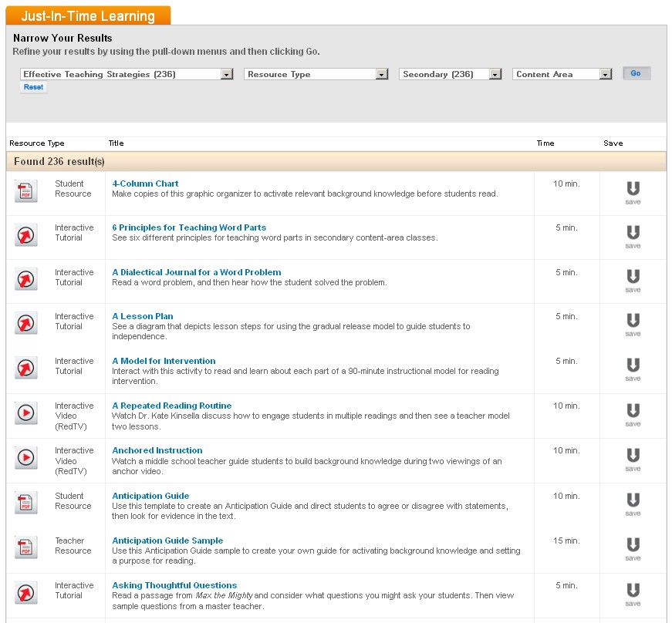Click the PDF icon for 4-Column Chart

click(26, 191)
